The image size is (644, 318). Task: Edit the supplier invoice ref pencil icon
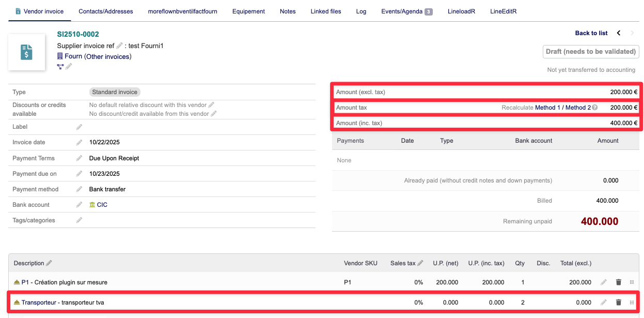(x=119, y=46)
